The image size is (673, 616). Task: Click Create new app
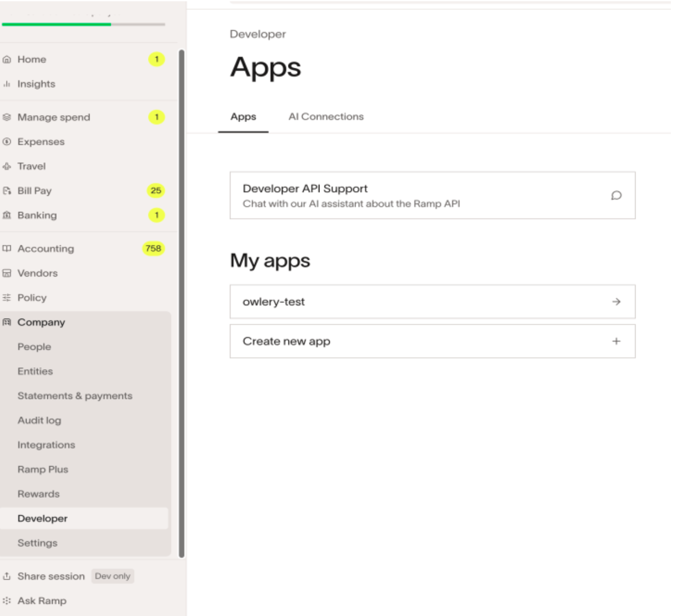click(432, 341)
